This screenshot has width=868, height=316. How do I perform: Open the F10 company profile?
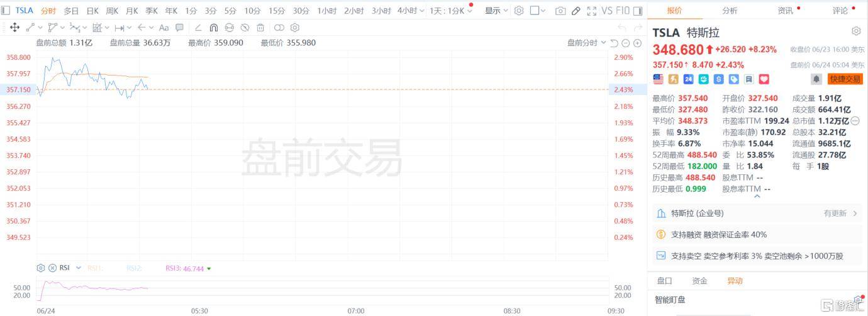[x=623, y=11]
